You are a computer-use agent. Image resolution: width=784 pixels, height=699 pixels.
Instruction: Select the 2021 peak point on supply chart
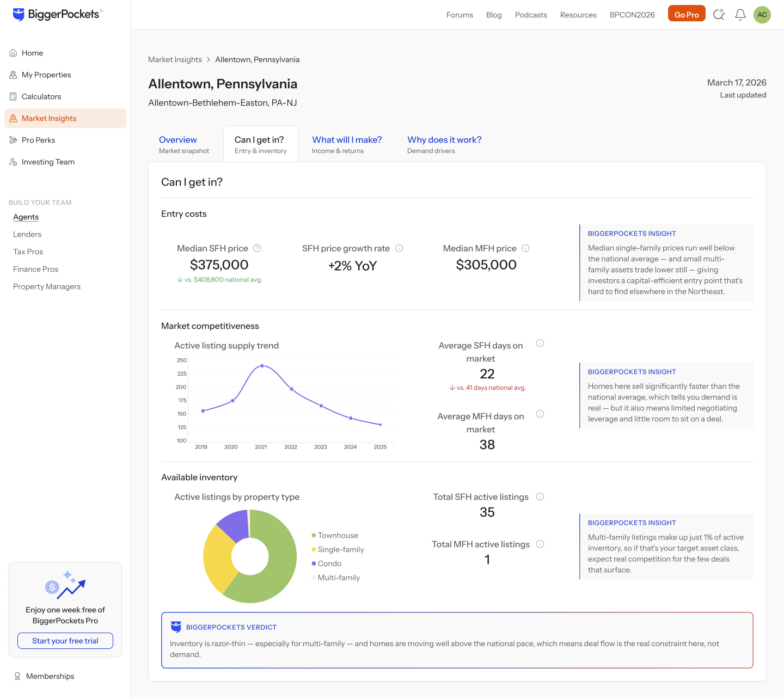pos(262,366)
